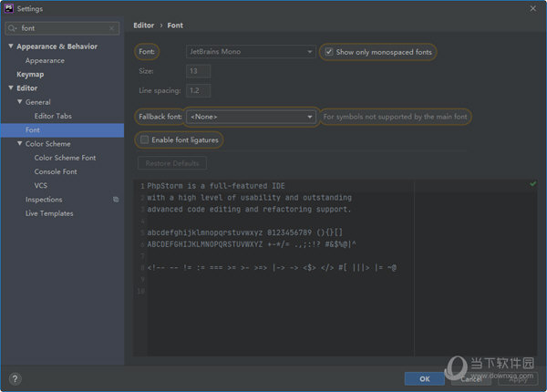The image size is (547, 392).
Task: Open Inspections settings page
Action: click(x=44, y=200)
